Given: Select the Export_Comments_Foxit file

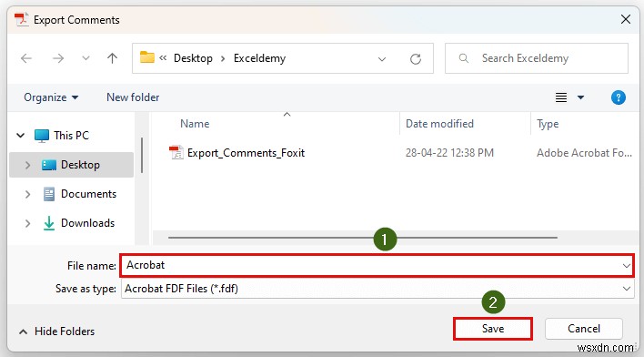Looking at the screenshot, I should click(246, 153).
